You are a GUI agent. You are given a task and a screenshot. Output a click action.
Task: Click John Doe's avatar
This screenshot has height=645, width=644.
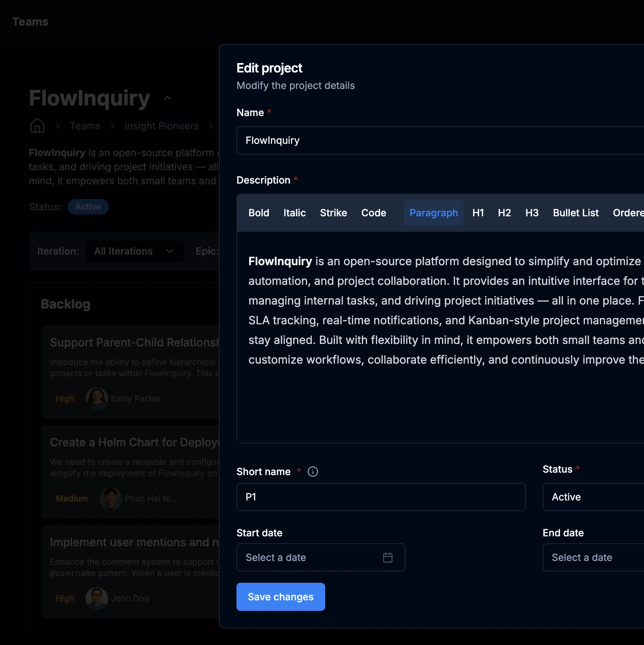pyautogui.click(x=96, y=598)
